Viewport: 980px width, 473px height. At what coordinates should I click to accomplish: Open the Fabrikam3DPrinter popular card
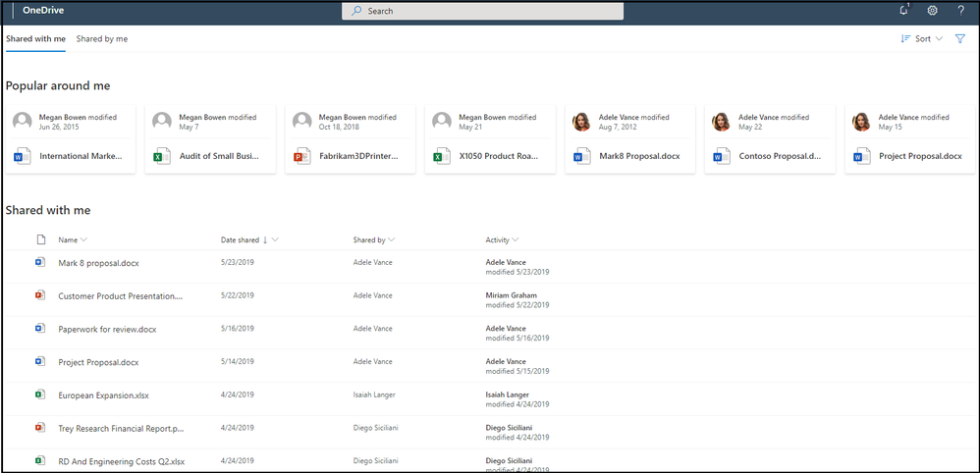click(x=351, y=138)
